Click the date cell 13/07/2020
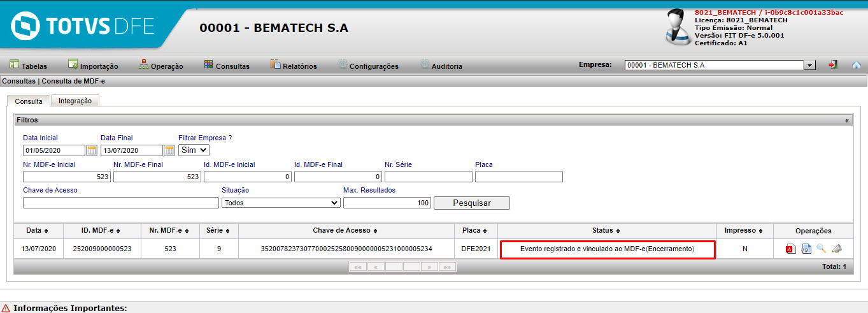868x313 pixels. (x=38, y=249)
